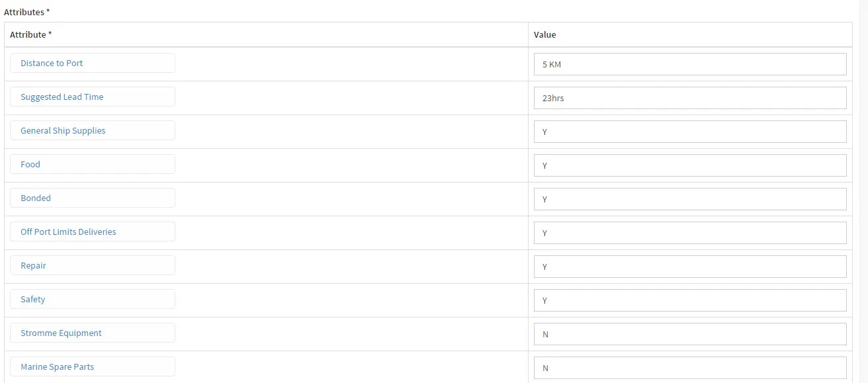
Task: Edit the Stromme Equipment value field
Action: (x=689, y=335)
